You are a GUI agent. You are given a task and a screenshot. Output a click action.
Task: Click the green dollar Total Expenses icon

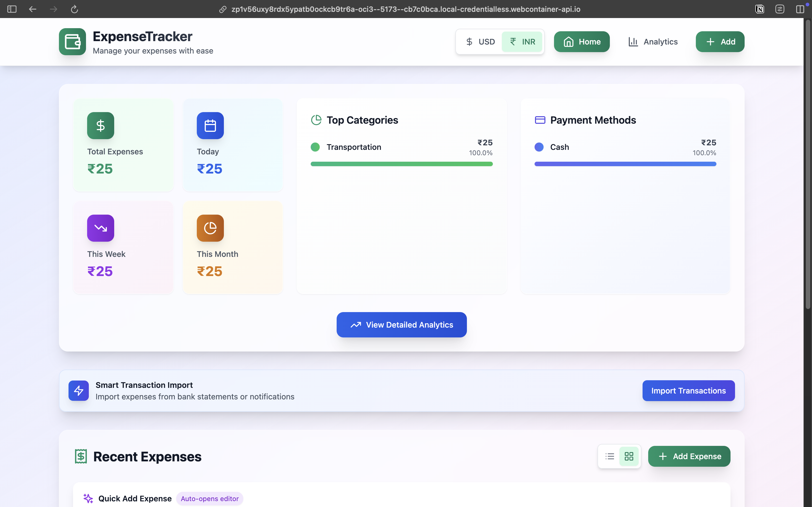click(x=100, y=125)
